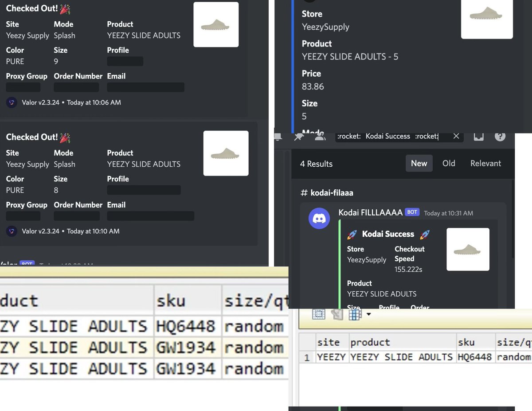The width and height of the screenshot is (532, 411).
Task: Click the Valor logo at 10:06 AM
Action: (12, 102)
